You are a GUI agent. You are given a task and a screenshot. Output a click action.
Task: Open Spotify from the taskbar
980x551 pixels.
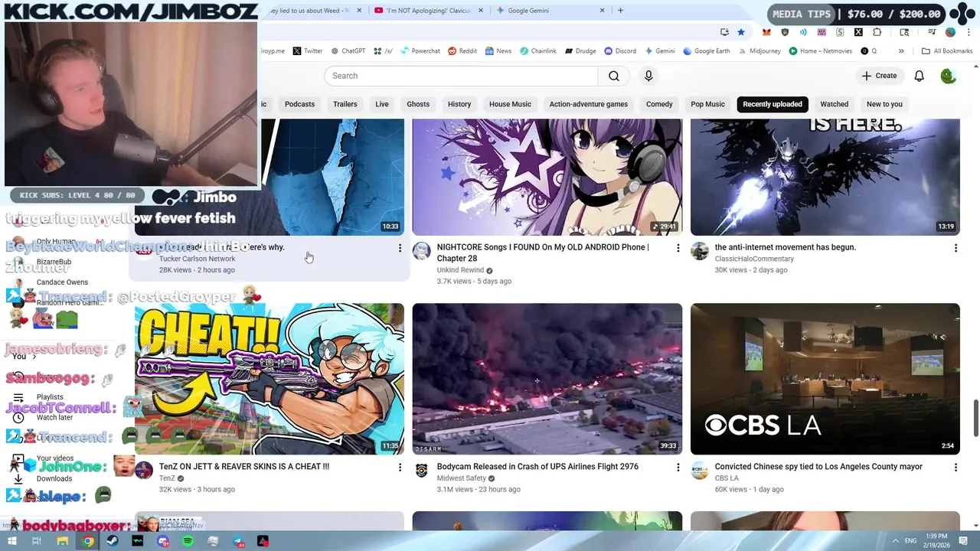188,541
